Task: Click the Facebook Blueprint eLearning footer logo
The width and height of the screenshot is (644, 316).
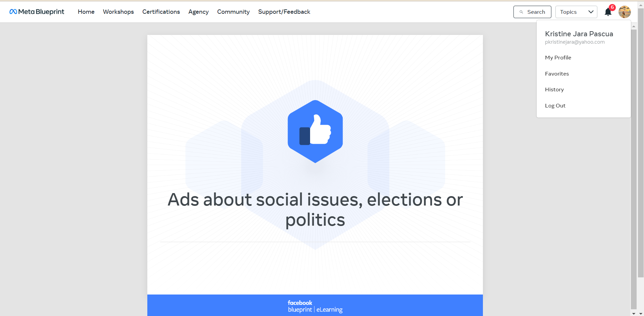Action: pos(315,306)
